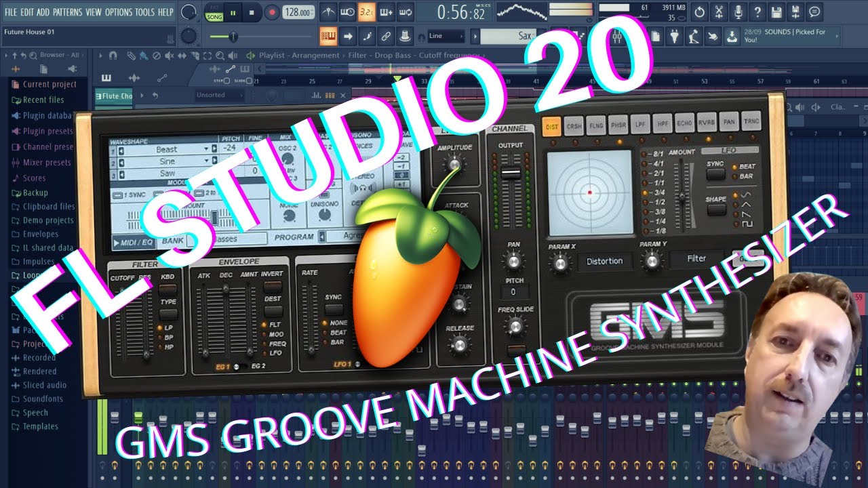Expand the Envelopes folder
Screen dimensions: 868x488
click(x=35, y=234)
